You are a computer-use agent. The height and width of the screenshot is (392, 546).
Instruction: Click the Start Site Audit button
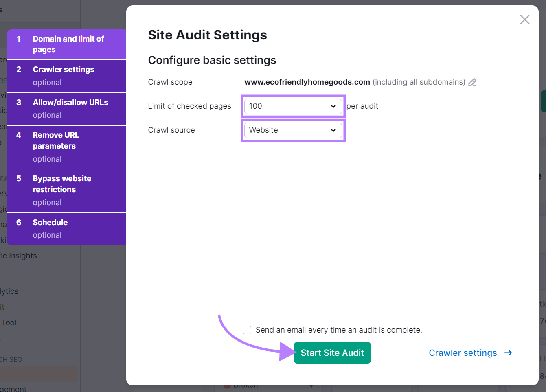332,353
